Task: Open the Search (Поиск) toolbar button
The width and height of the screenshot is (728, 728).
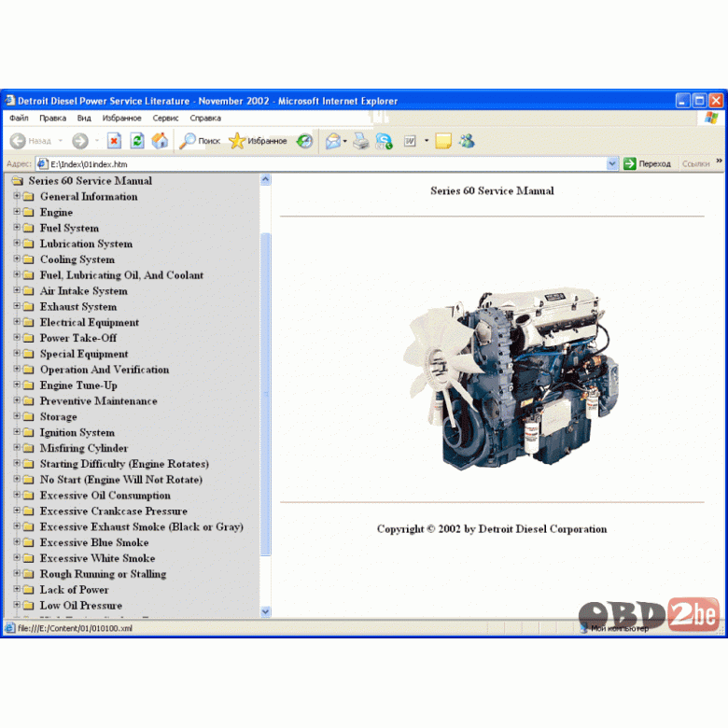Action: (x=200, y=141)
